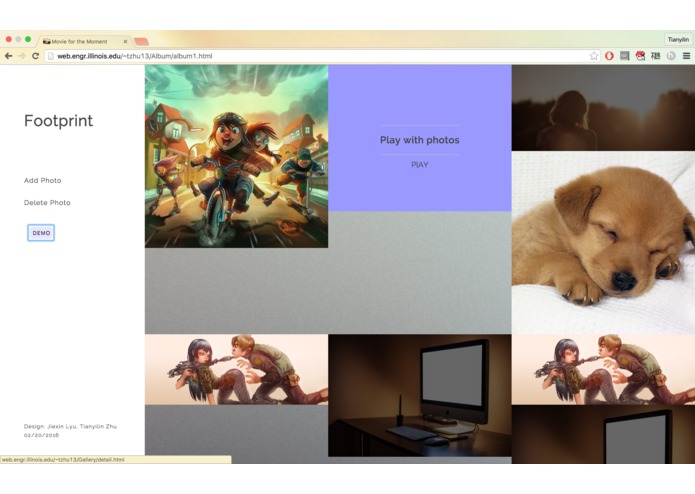Click the address bar URL field
The width and height of the screenshot is (695, 494).
pyautogui.click(x=322, y=56)
